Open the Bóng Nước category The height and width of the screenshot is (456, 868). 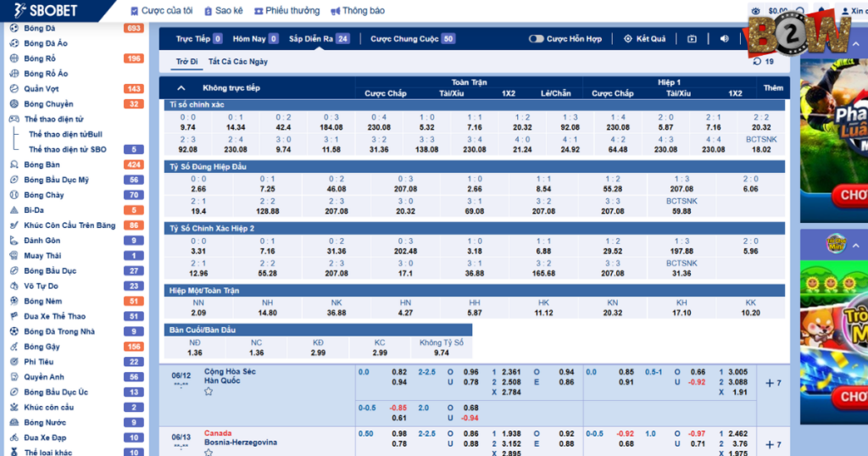44,422
